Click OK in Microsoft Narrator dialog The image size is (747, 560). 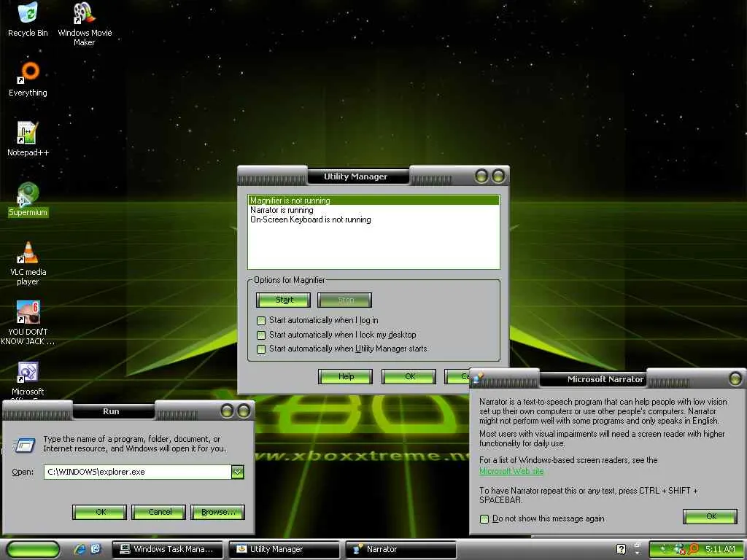tap(710, 517)
